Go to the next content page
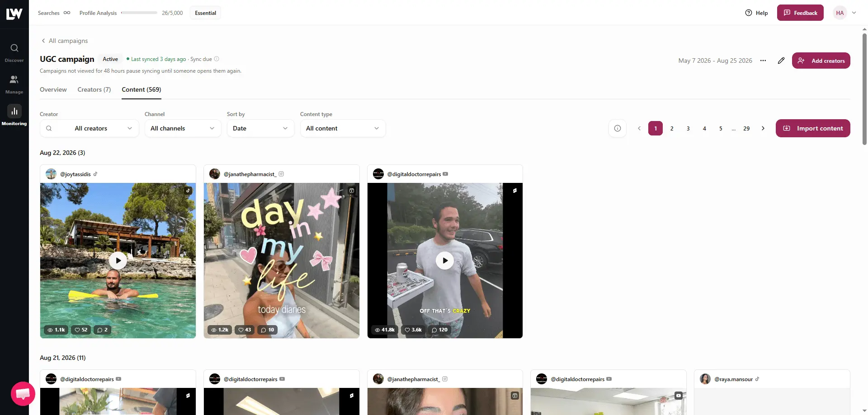 tap(763, 128)
